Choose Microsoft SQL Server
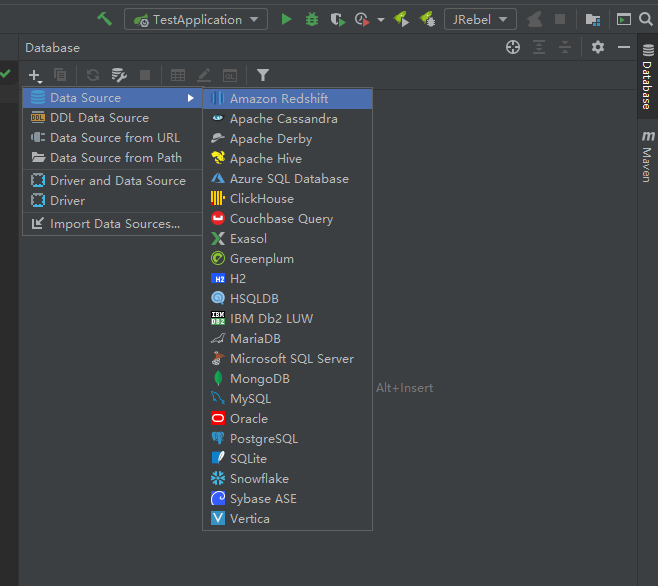Viewport: 658px width, 586px height. coord(287,359)
